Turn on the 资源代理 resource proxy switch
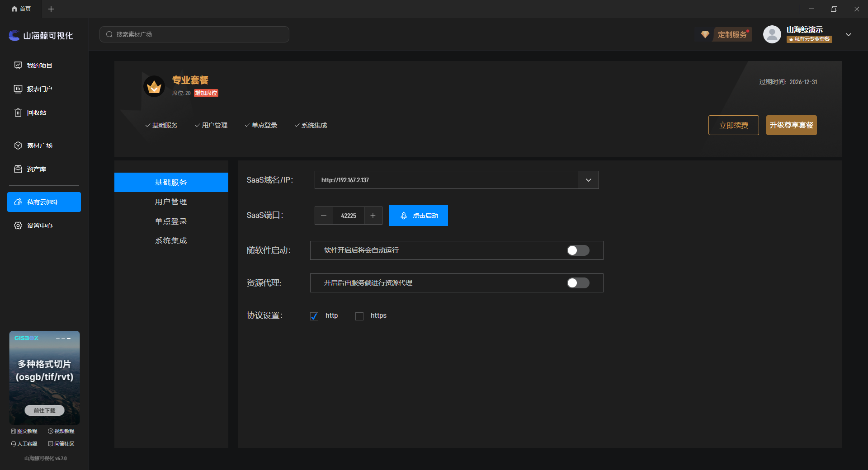Viewport: 868px width, 470px height. tap(578, 283)
